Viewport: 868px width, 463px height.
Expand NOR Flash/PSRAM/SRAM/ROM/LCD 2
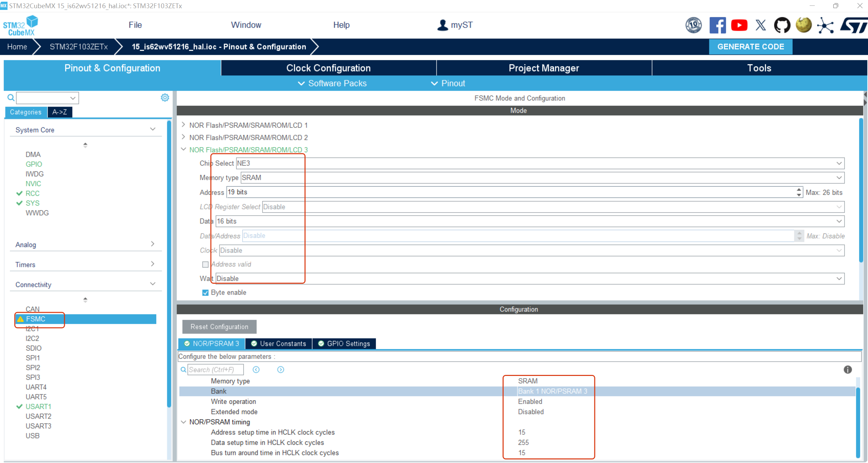[183, 137]
